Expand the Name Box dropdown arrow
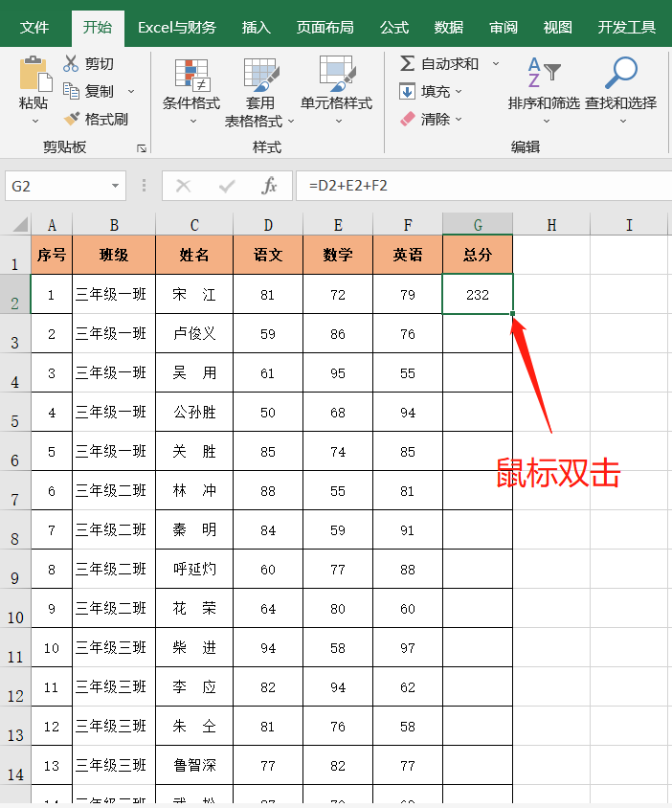The height and width of the screenshot is (808, 672). [x=116, y=186]
